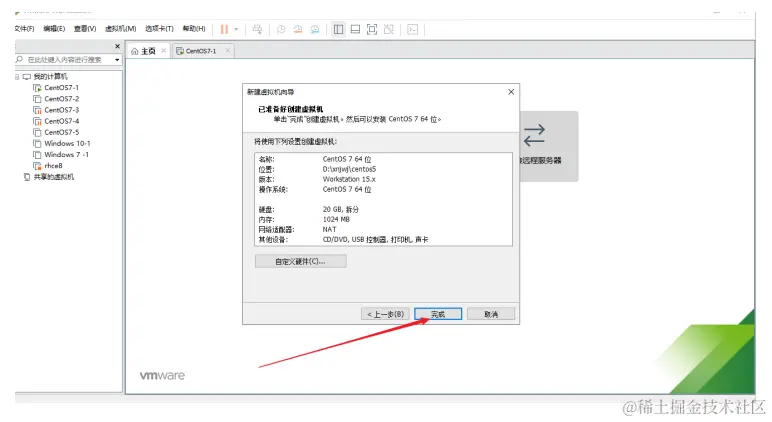This screenshot has width=772, height=422.
Task: Open the 文件(F) menu
Action: (24, 29)
